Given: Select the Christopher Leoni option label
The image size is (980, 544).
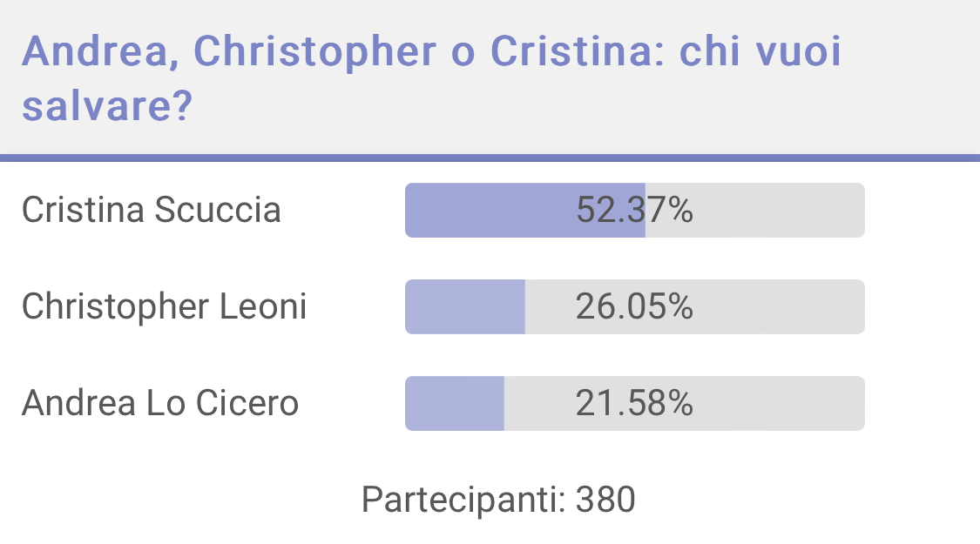Looking at the screenshot, I should pyautogui.click(x=164, y=306).
